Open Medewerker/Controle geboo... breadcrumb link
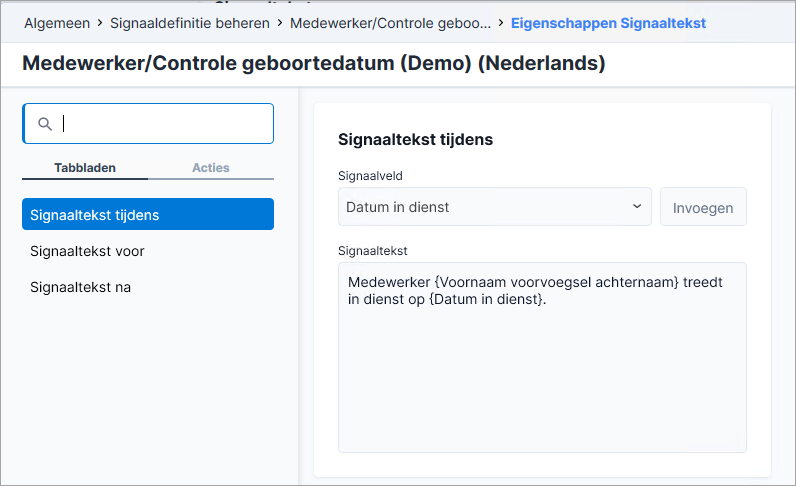The width and height of the screenshot is (796, 486). [x=390, y=23]
